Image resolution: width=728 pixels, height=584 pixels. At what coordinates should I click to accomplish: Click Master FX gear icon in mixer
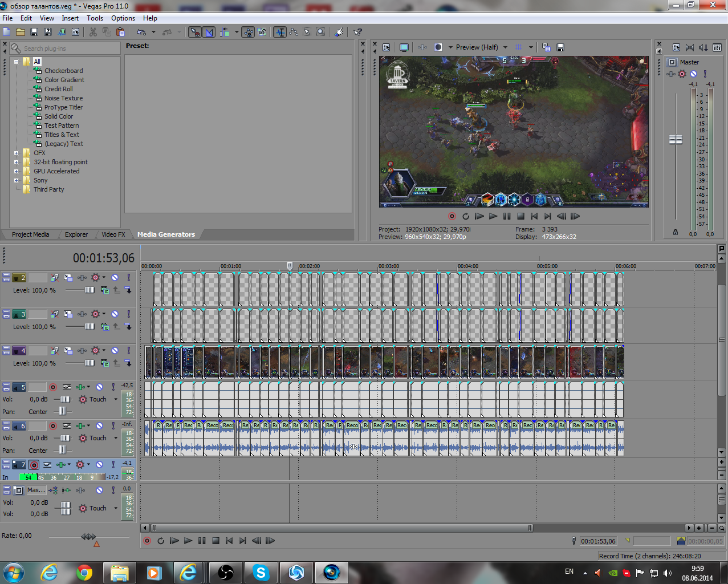click(x=682, y=74)
